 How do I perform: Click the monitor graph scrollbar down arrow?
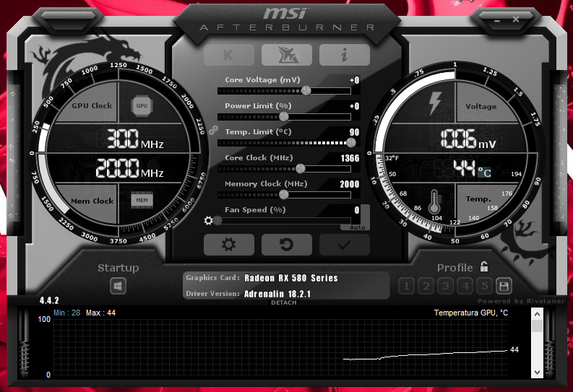click(x=537, y=373)
